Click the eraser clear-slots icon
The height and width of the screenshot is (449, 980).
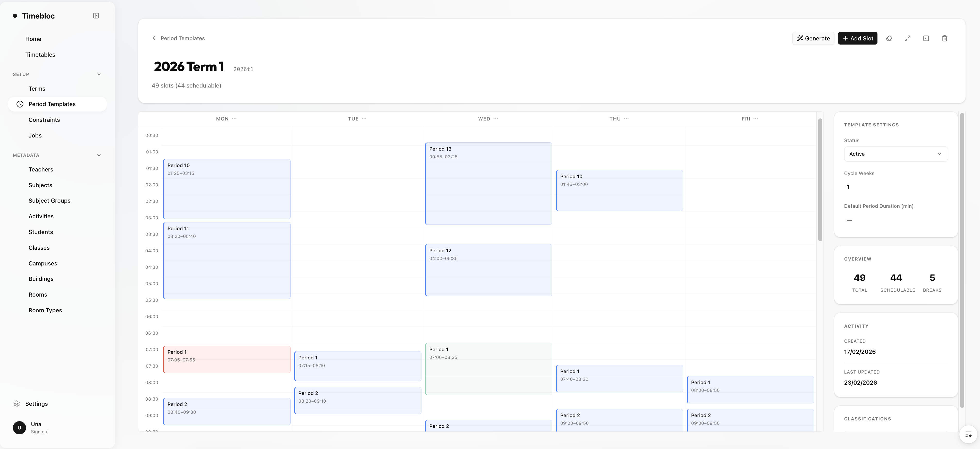889,38
